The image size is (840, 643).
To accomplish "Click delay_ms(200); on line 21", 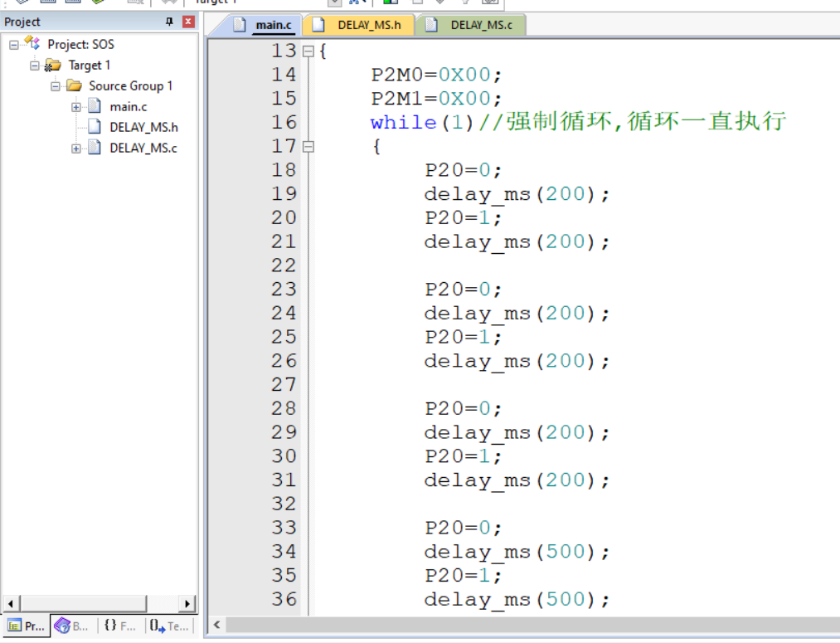I will (x=517, y=242).
